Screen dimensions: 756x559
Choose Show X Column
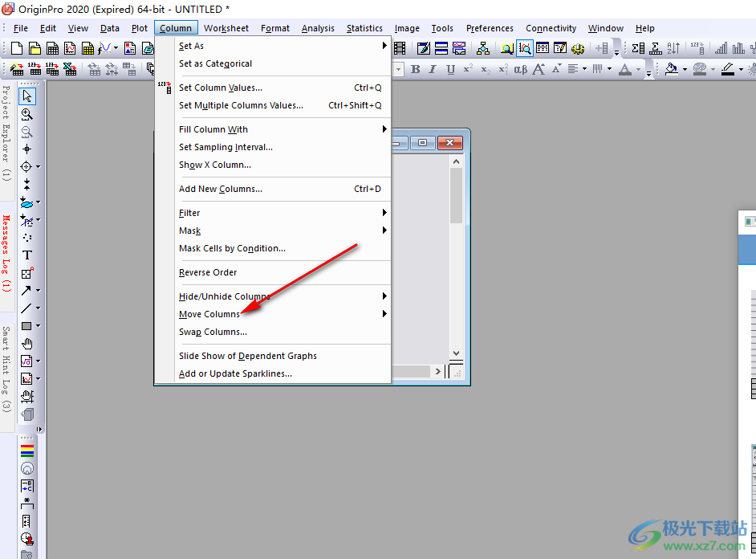click(282, 165)
